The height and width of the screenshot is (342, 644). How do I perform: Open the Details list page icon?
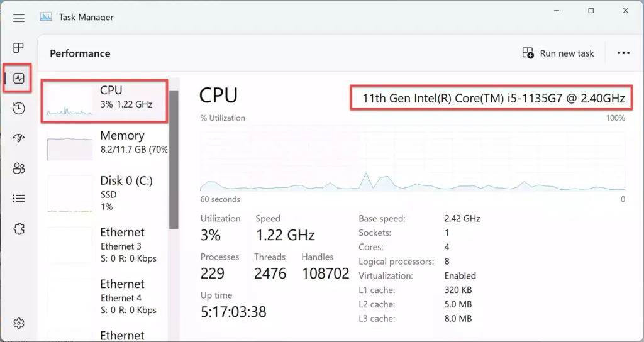click(18, 199)
